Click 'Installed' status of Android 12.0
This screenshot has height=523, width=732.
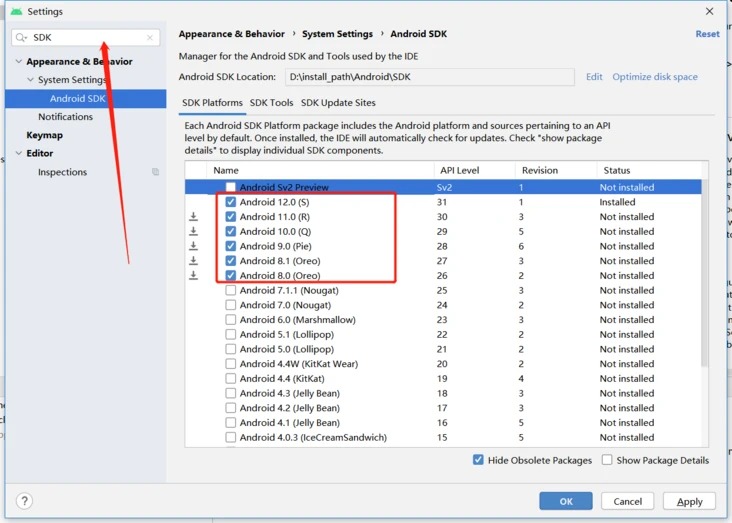click(x=617, y=202)
